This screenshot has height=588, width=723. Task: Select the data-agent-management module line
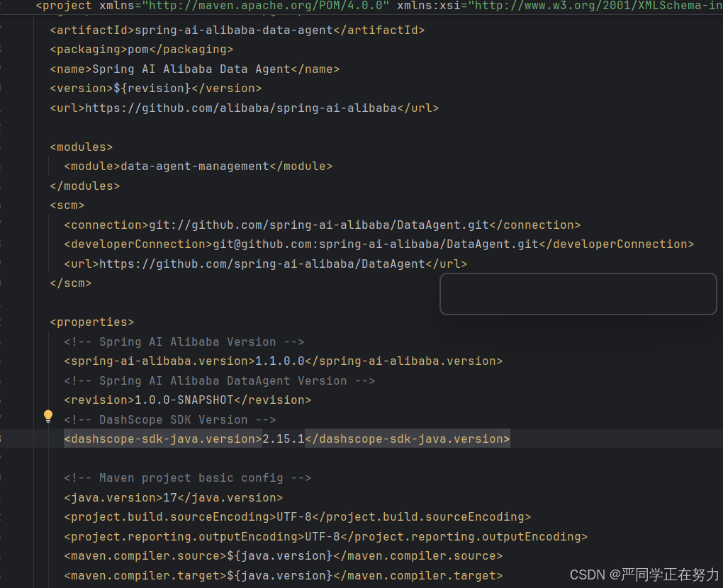pos(198,166)
